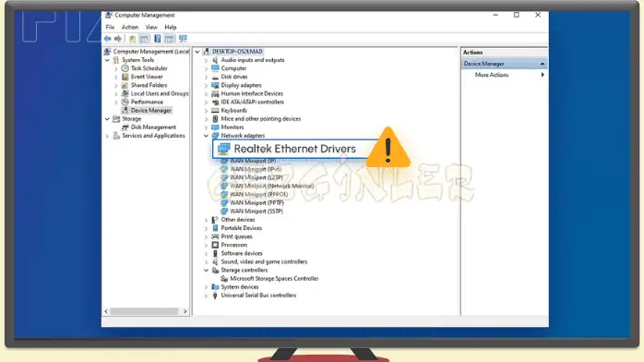The image size is (644, 362).
Task: Select Software devices category
Action: pyautogui.click(x=242, y=253)
